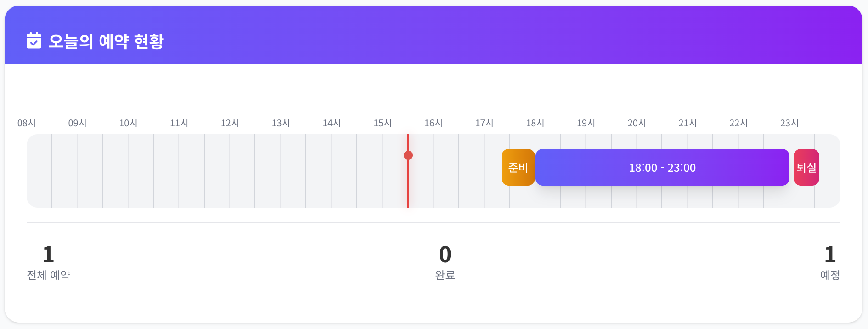
Task: Click the 16시 hour label
Action: [434, 123]
